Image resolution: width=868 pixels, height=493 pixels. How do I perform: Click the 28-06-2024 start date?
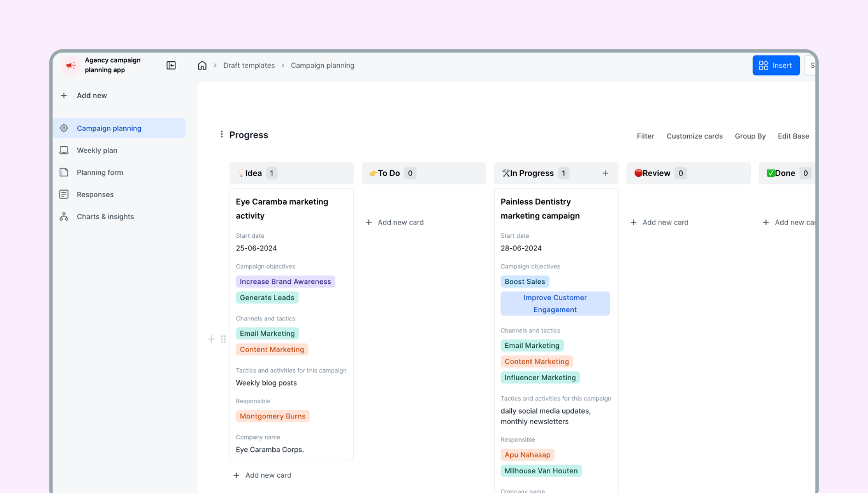[521, 248]
